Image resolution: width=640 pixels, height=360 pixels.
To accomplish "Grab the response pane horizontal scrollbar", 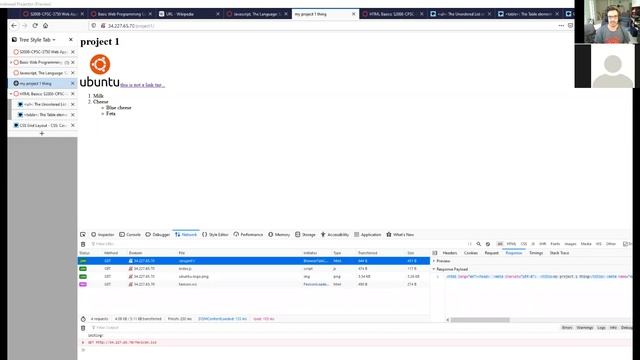I will pyautogui.click(x=480, y=320).
